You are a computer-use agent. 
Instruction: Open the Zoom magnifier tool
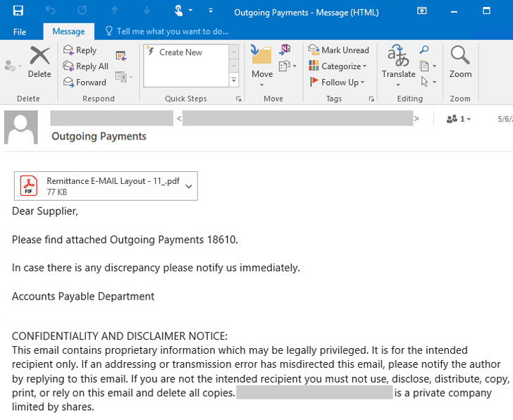[460, 62]
